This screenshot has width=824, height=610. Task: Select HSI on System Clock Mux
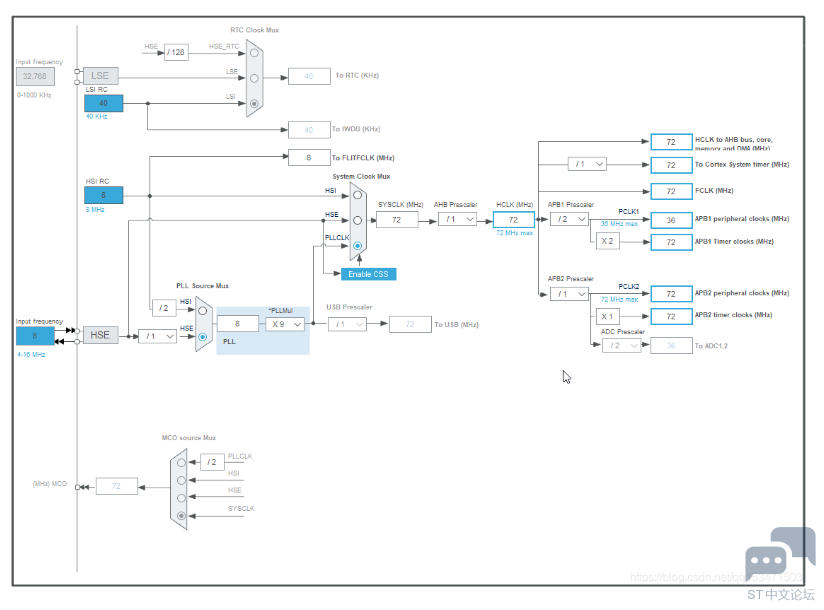point(357,195)
